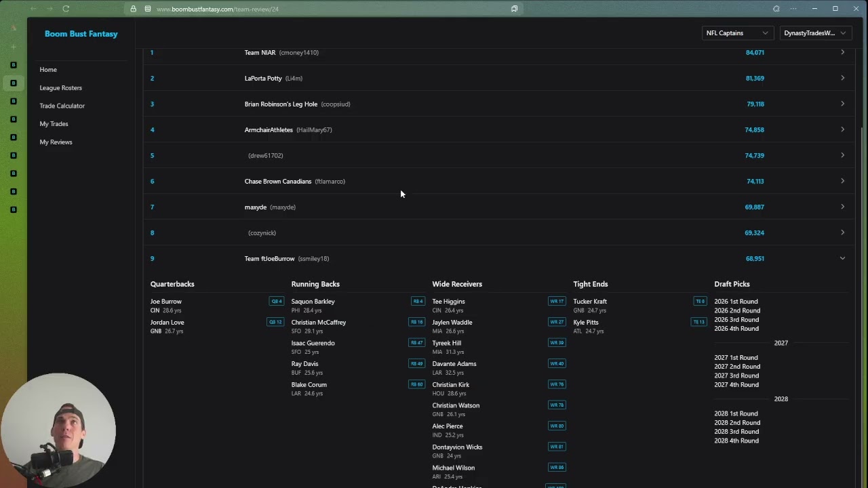
Task: Click the Tyreek Hill player name
Action: (447, 343)
